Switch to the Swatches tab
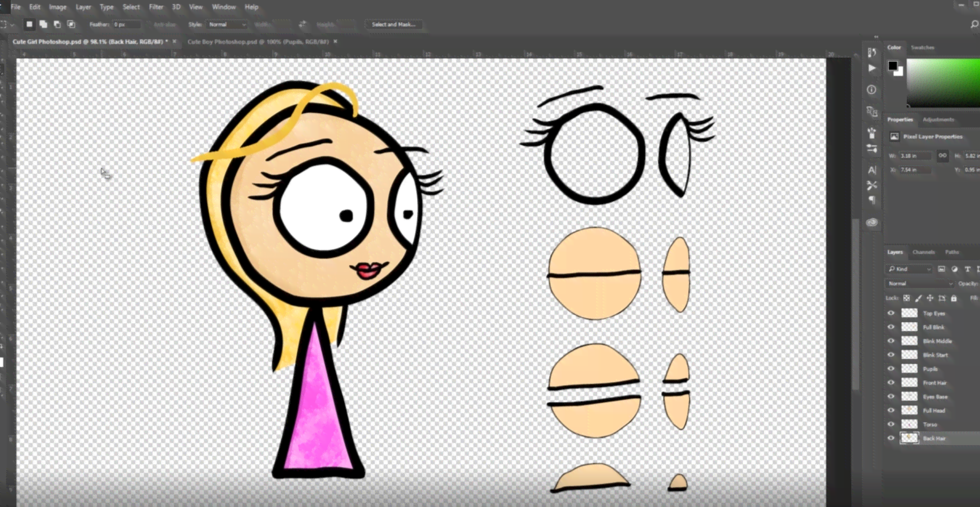Screen dimensions: 980x507 pyautogui.click(x=923, y=48)
